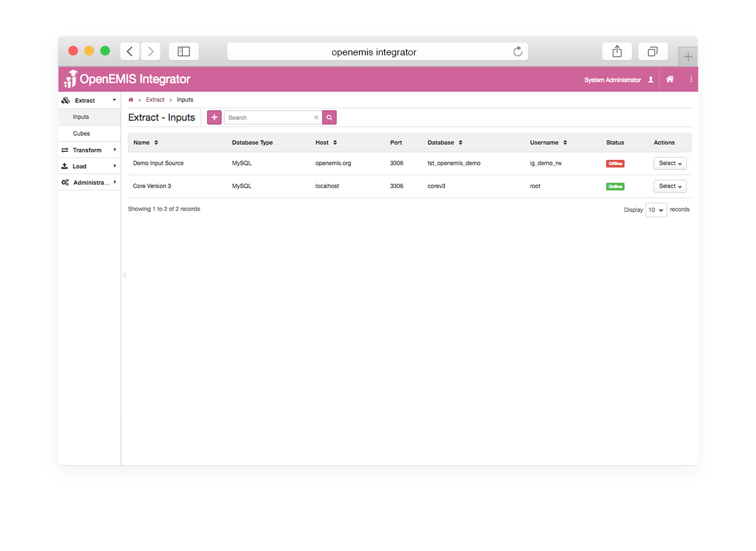Click the Name column header text
This screenshot has height=551, width=756.
point(141,143)
